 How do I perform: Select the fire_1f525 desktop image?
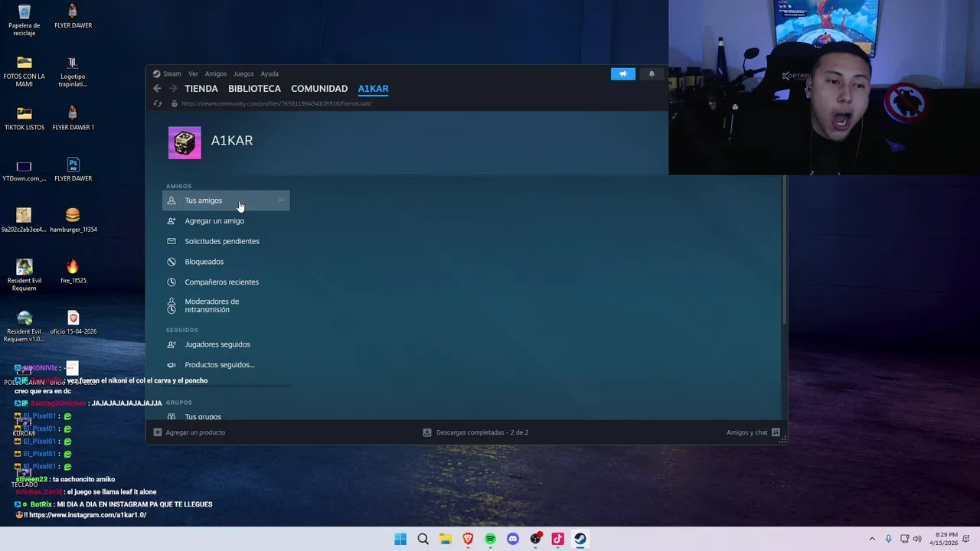[x=73, y=272]
